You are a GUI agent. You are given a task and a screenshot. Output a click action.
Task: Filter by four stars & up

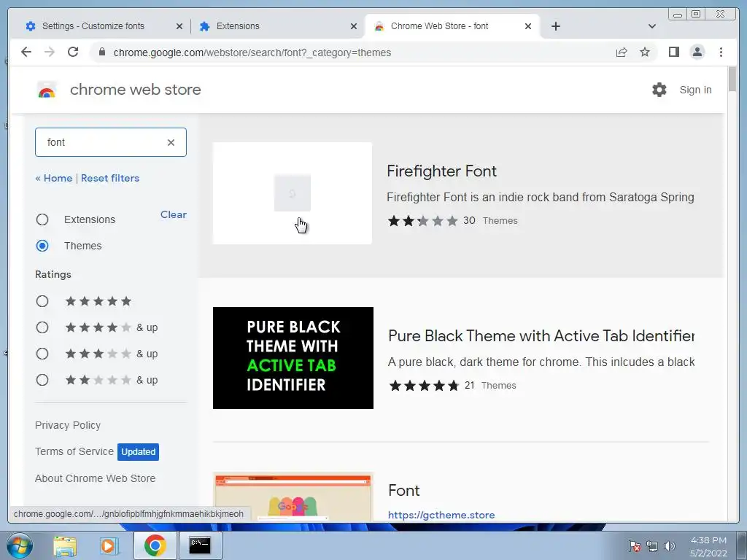[x=42, y=327]
